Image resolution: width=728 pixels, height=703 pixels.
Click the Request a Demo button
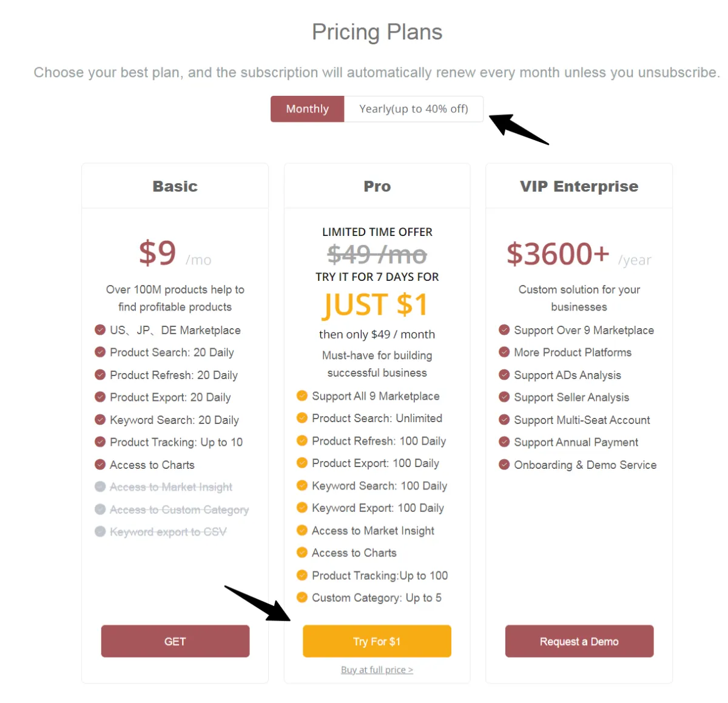pyautogui.click(x=579, y=641)
